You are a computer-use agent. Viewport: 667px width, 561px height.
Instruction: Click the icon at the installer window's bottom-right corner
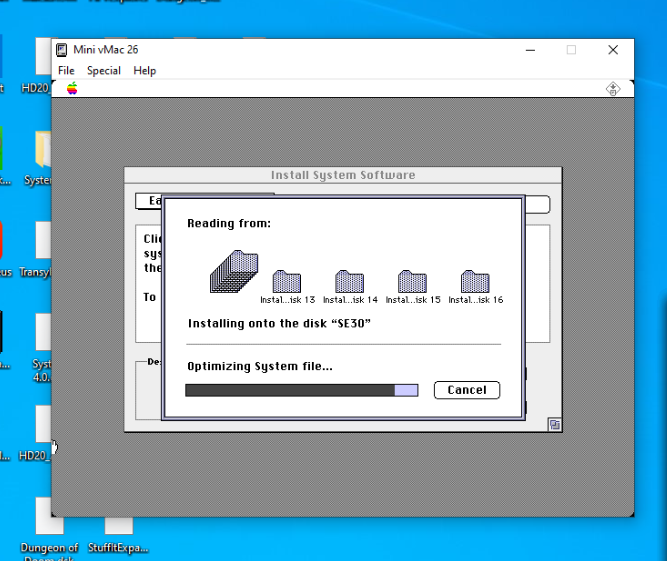click(x=554, y=424)
